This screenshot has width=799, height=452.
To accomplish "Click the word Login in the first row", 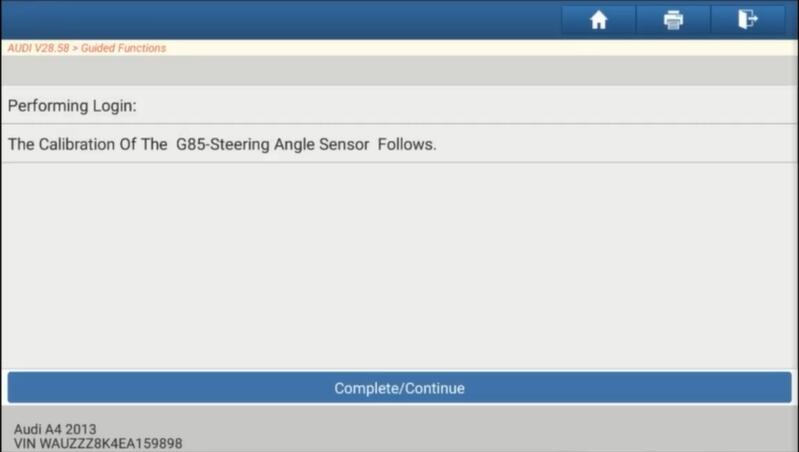I will point(112,105).
